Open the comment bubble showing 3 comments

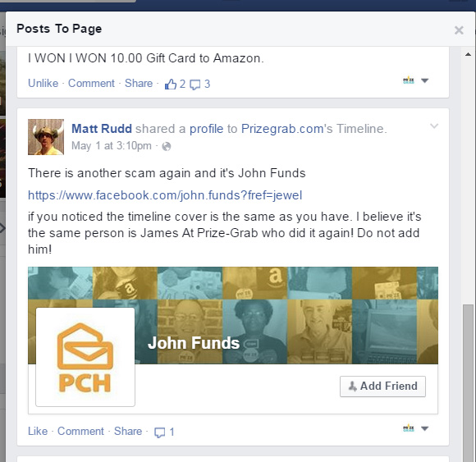point(195,85)
